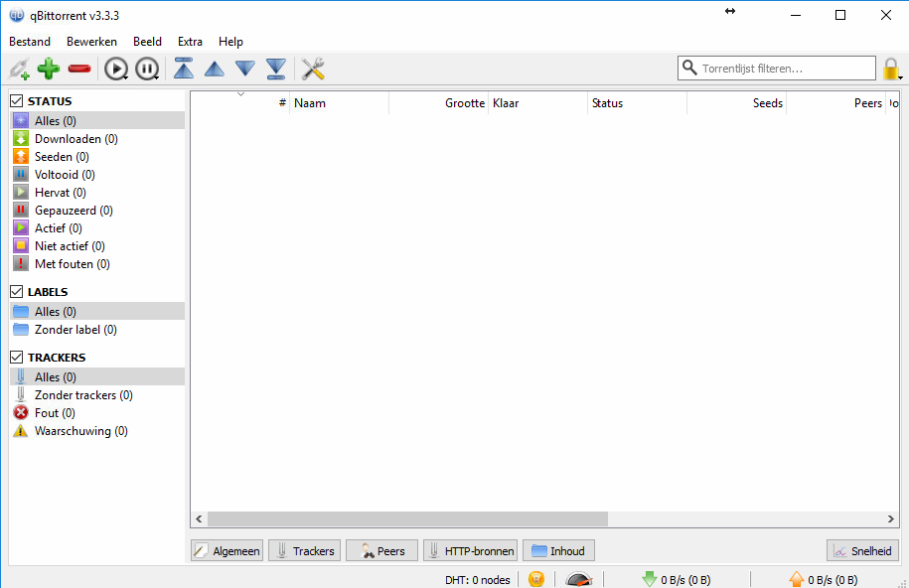The width and height of the screenshot is (909, 588).
Task: Select the Gepauzeerd (0) filter
Action: (x=97, y=211)
